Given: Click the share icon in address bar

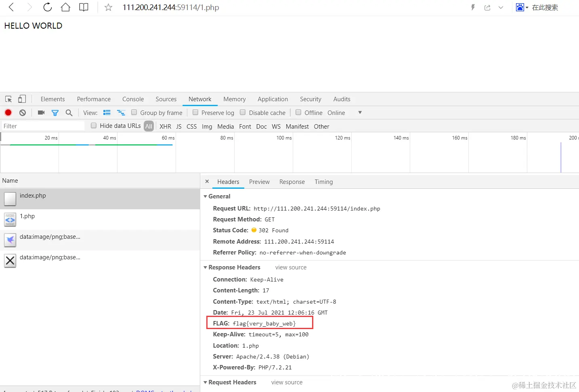Looking at the screenshot, I should 487,7.
